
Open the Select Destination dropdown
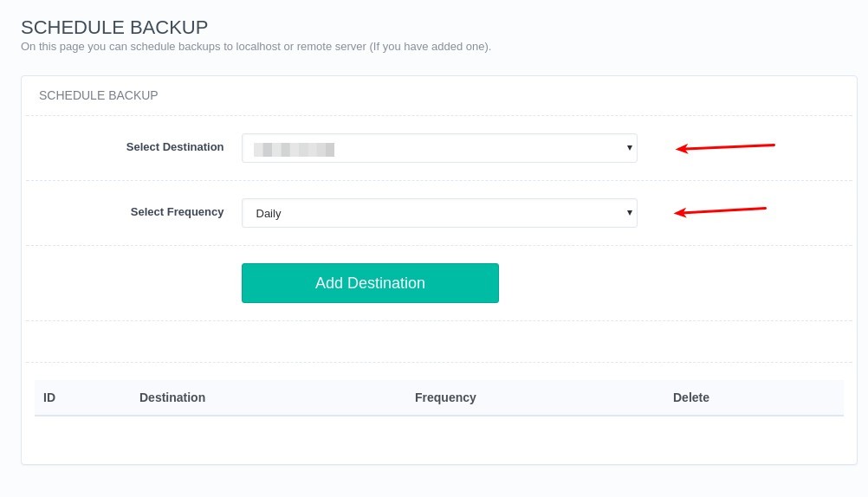coord(439,148)
